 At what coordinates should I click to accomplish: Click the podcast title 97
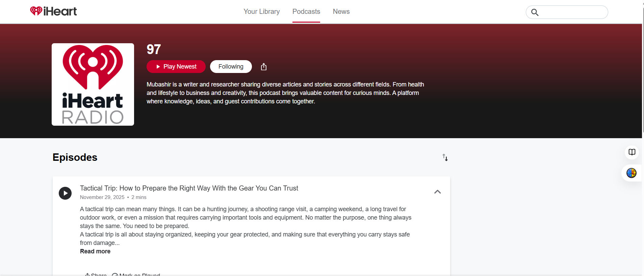click(x=154, y=49)
